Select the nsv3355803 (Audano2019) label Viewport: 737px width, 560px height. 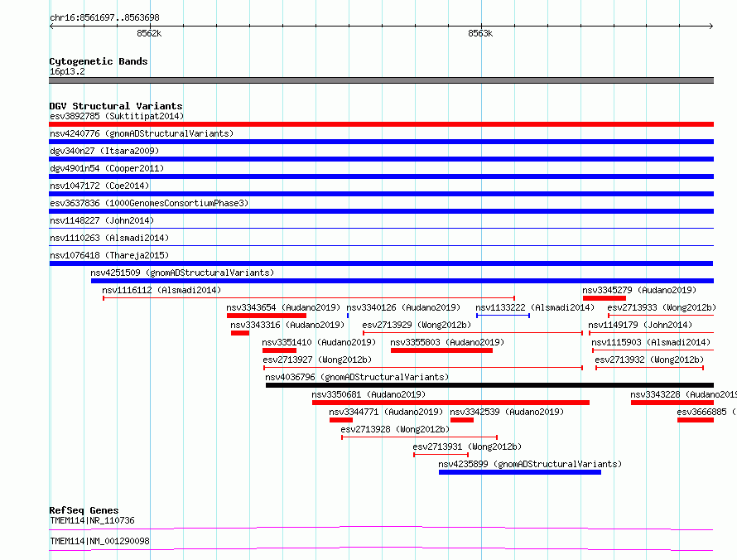[447, 342]
